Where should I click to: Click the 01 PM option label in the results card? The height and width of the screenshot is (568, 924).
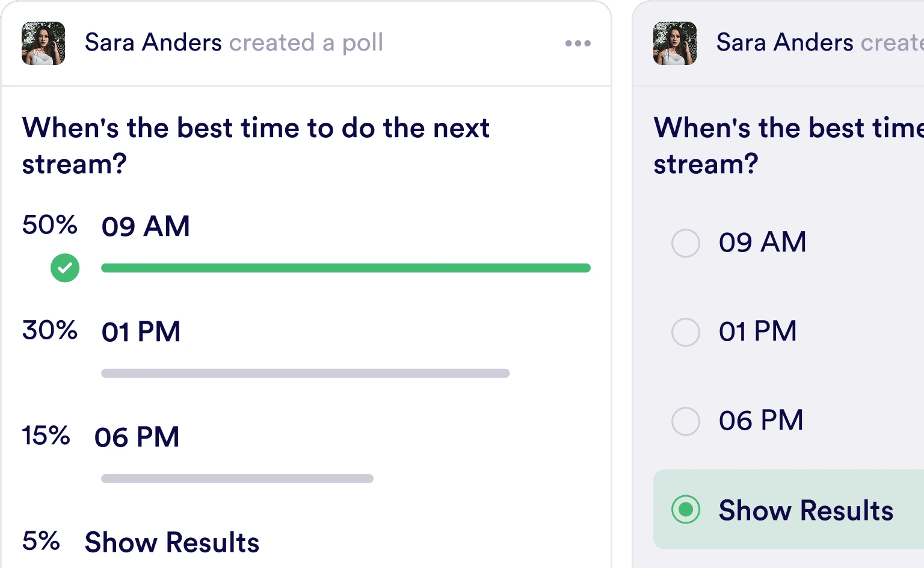click(141, 332)
